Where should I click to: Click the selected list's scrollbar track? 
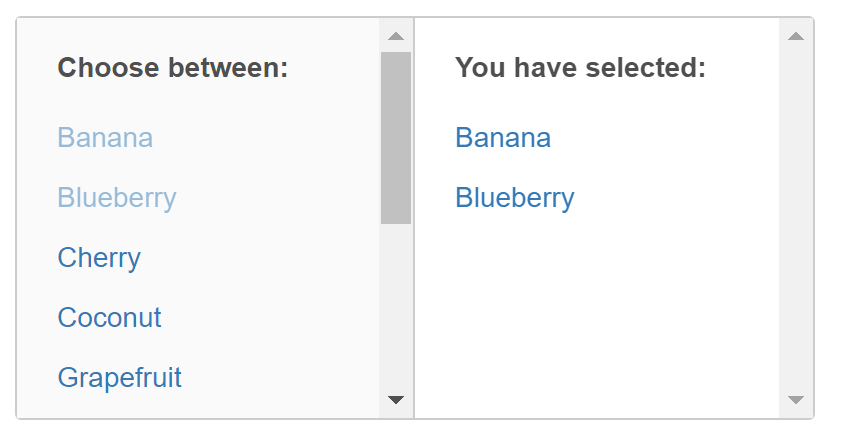point(796,220)
